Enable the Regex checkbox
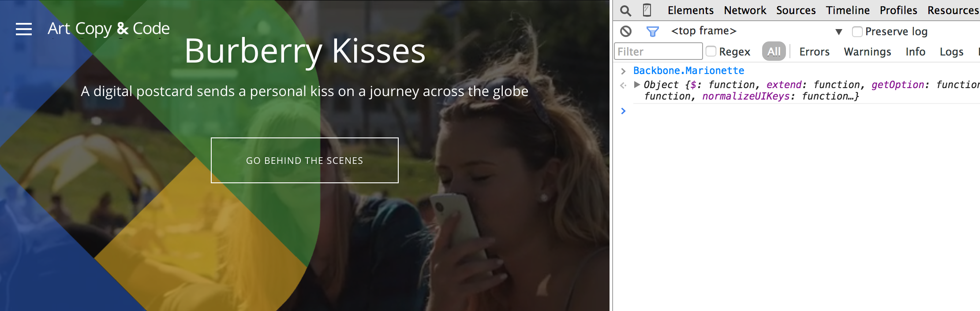 click(x=711, y=52)
